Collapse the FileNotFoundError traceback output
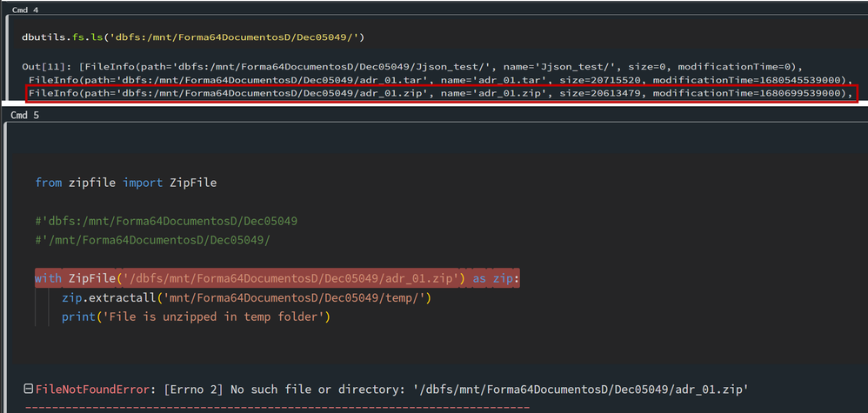868x413 pixels. tap(29, 390)
